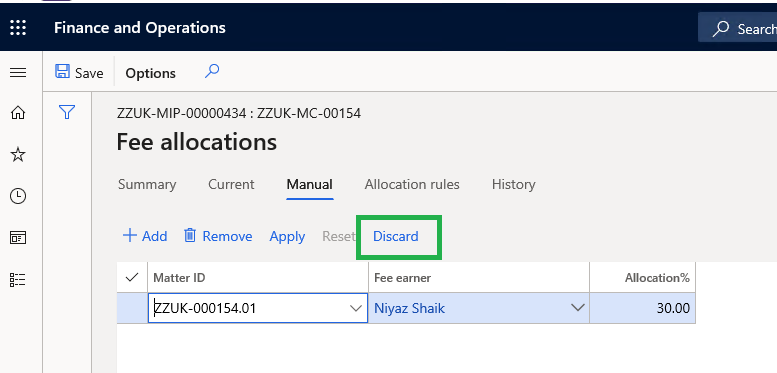777x373 pixels.
Task: Go to Home in the sidebar
Action: point(18,113)
